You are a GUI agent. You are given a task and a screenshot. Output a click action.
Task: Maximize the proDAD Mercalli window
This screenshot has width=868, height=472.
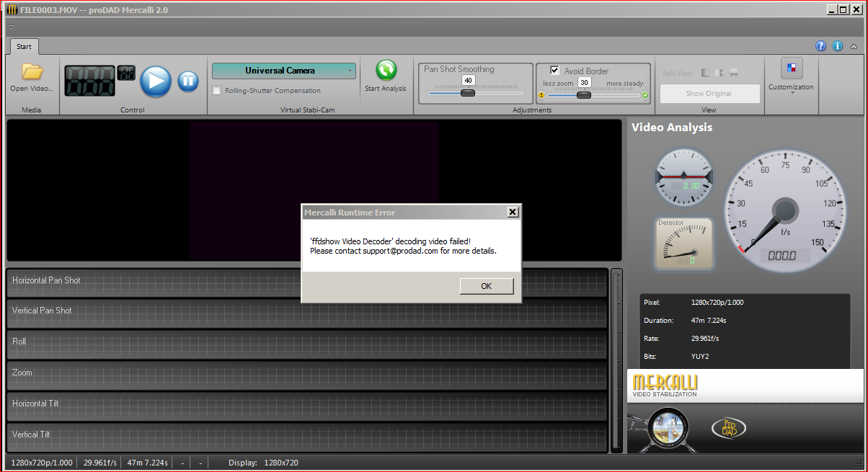[x=843, y=10]
